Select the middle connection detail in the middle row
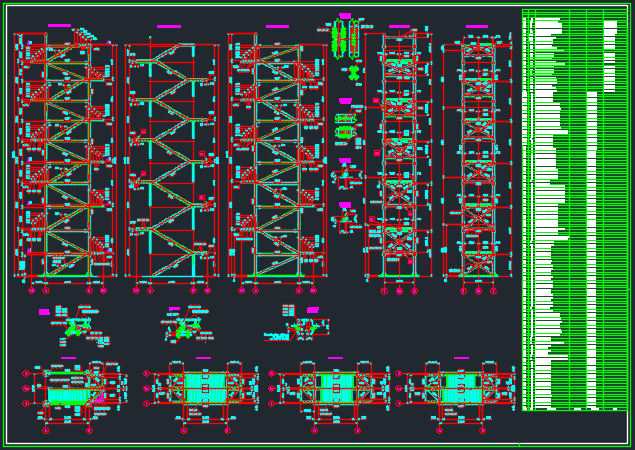635x450 pixels. pyautogui.click(x=182, y=326)
